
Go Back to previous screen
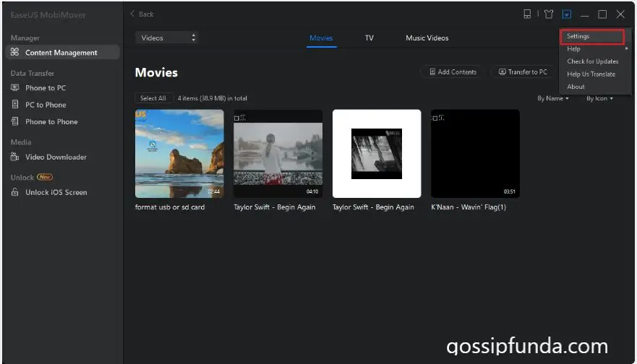coord(142,14)
